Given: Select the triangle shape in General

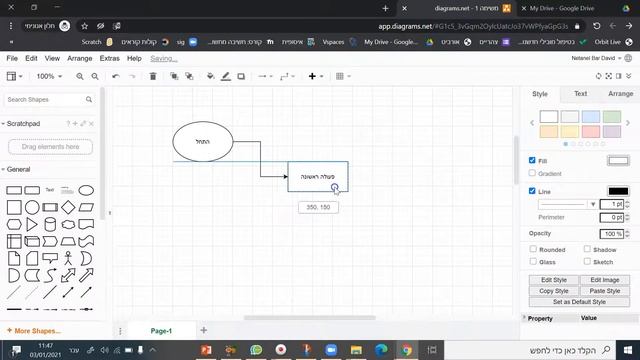Looking at the screenshot, I should click(32, 224).
